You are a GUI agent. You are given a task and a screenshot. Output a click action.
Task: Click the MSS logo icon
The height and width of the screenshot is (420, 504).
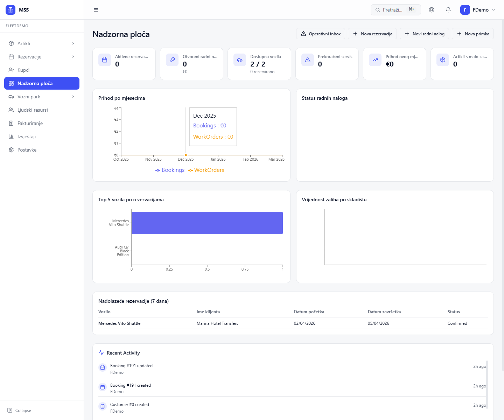click(x=10, y=9)
